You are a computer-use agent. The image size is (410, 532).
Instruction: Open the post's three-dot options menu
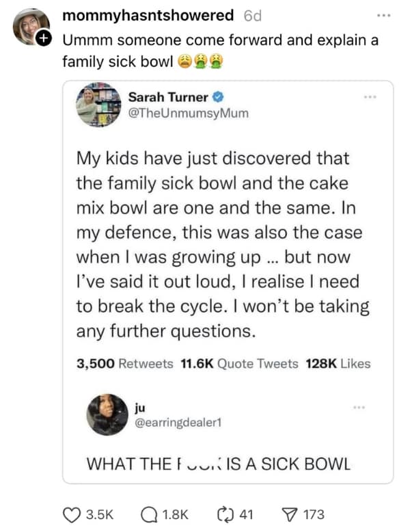(x=389, y=15)
